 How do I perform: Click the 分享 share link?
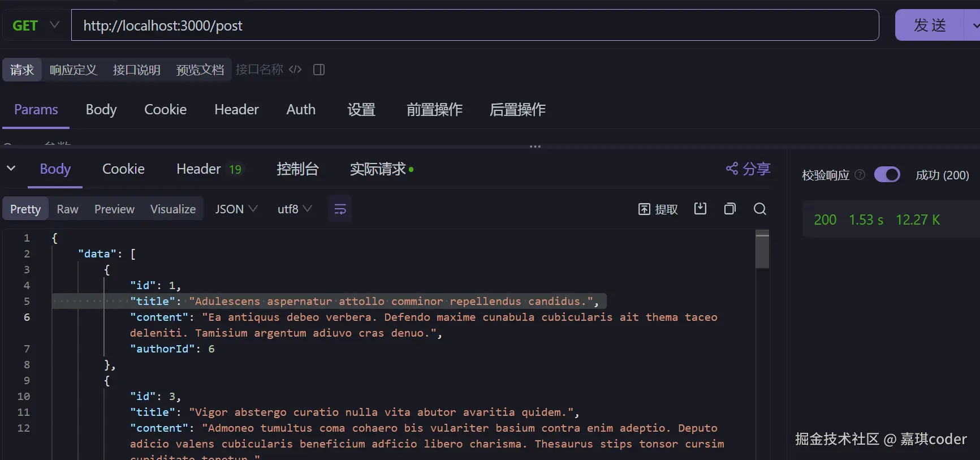(x=748, y=169)
